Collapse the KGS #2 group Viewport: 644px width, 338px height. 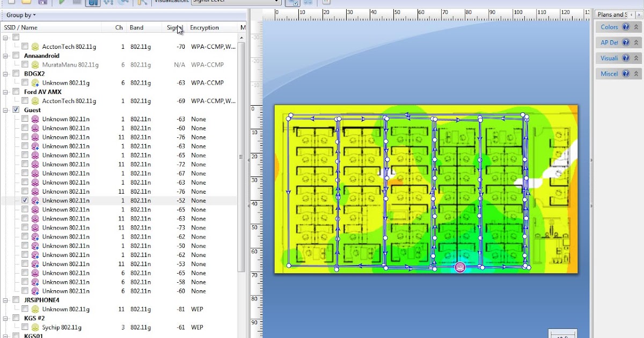point(6,318)
